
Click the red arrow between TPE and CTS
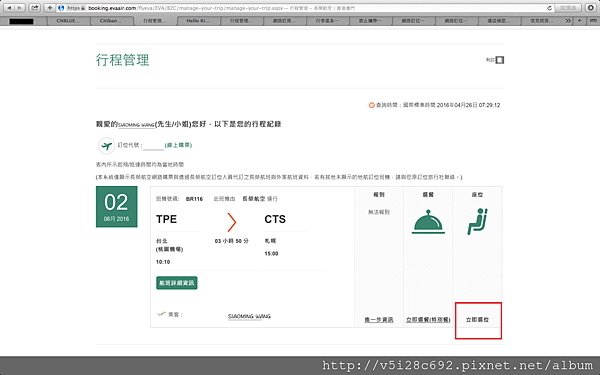(x=232, y=222)
